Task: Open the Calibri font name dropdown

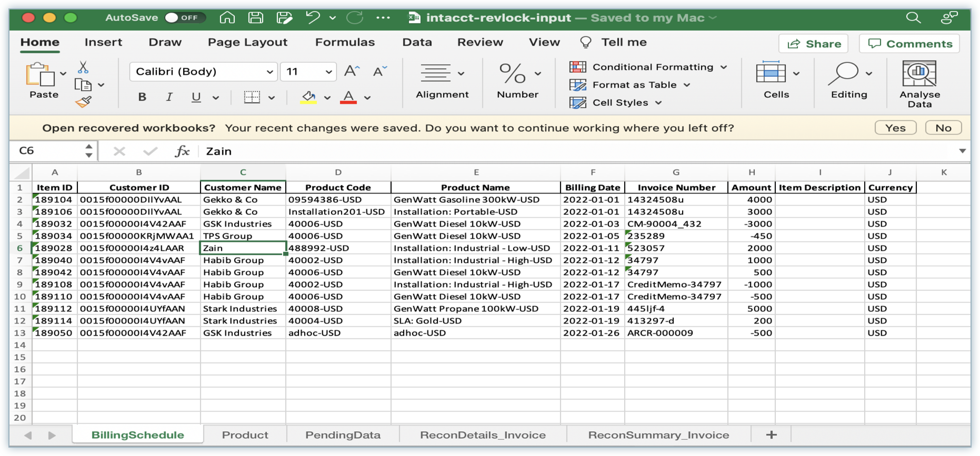Action: pos(269,72)
